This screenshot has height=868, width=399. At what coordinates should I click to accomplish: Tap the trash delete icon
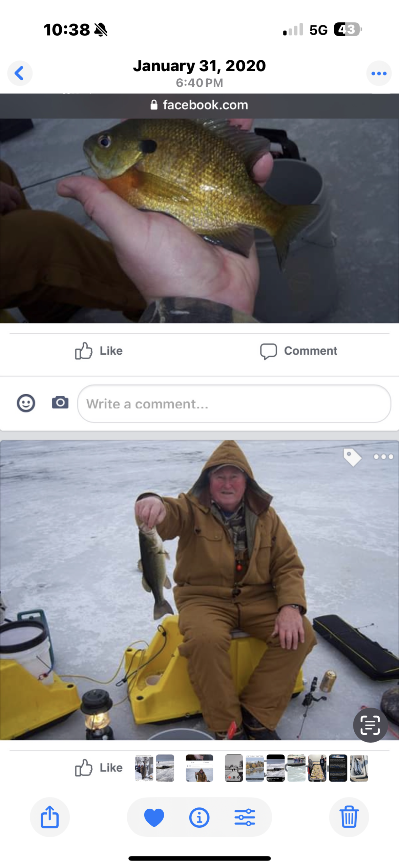click(x=349, y=817)
